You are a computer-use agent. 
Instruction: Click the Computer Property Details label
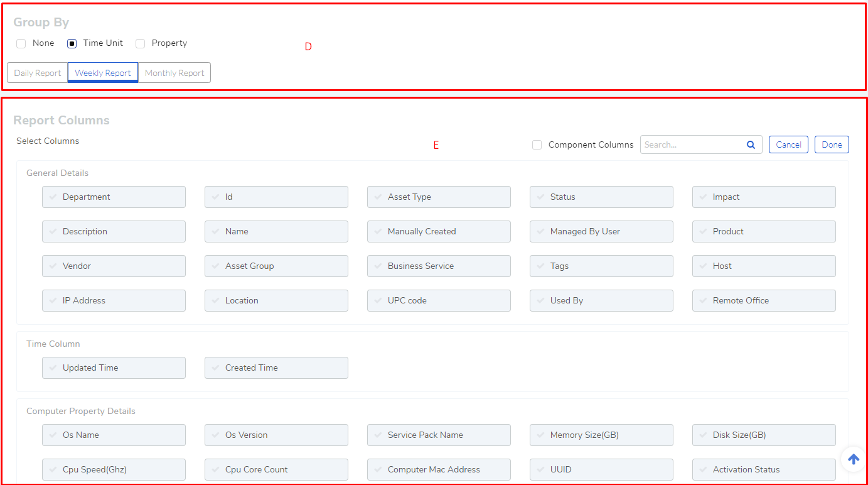coord(81,411)
